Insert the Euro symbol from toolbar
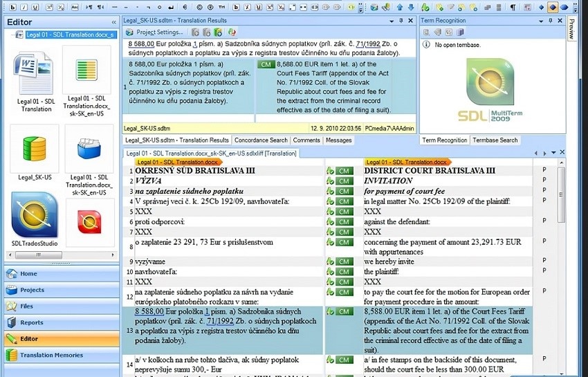The width and height of the screenshot is (588, 377). tap(185, 7)
